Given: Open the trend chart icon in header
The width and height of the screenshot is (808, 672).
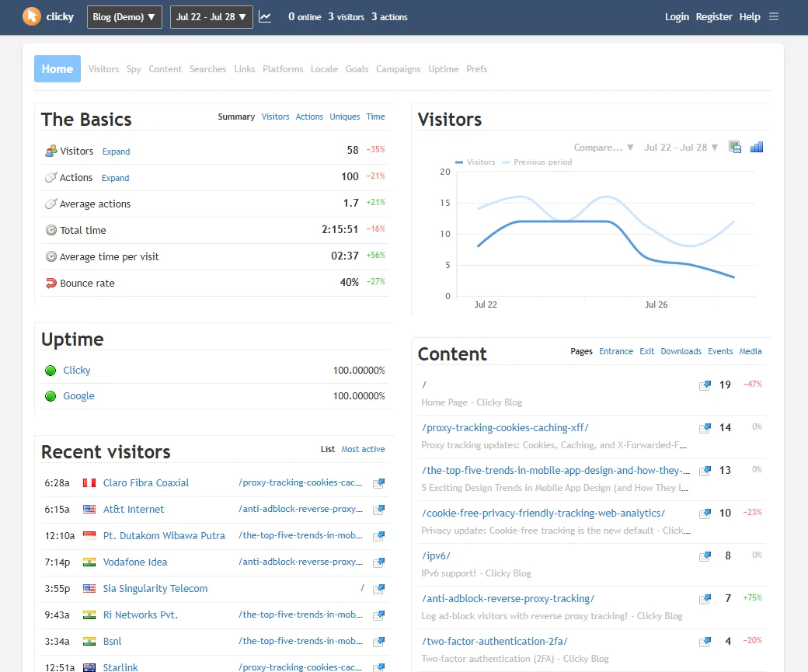Looking at the screenshot, I should click(265, 17).
